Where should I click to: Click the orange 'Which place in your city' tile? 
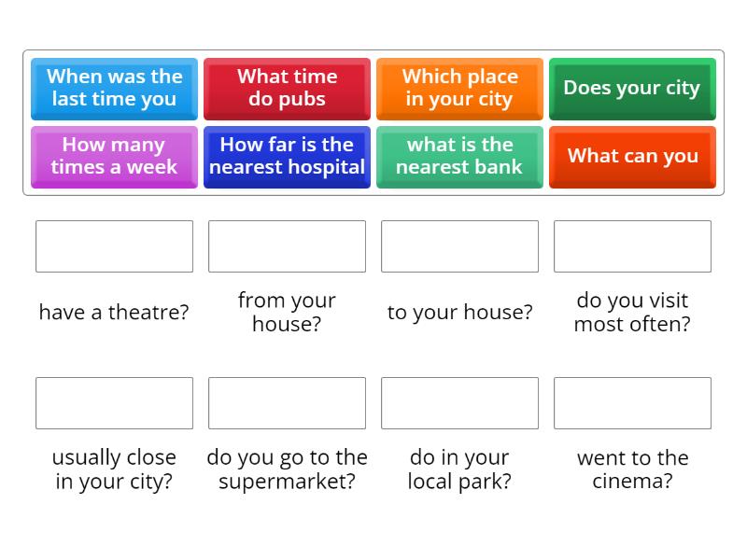point(459,89)
